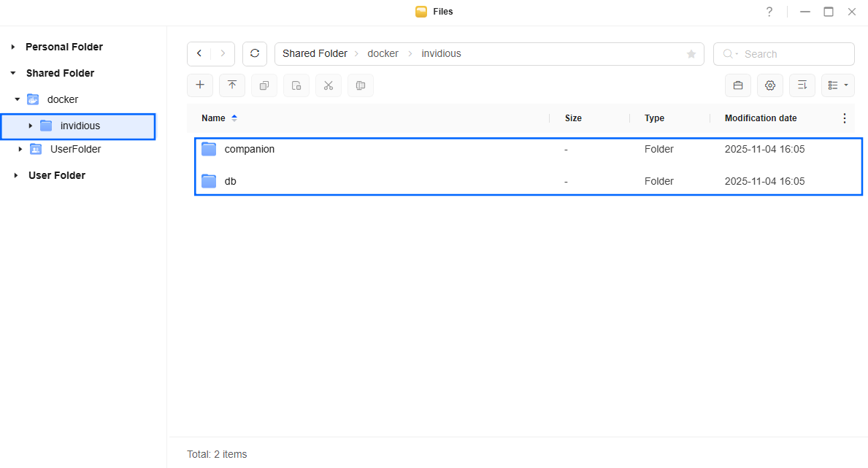Click the briefcase tools icon
This screenshot has height=468, width=868.
click(x=737, y=85)
